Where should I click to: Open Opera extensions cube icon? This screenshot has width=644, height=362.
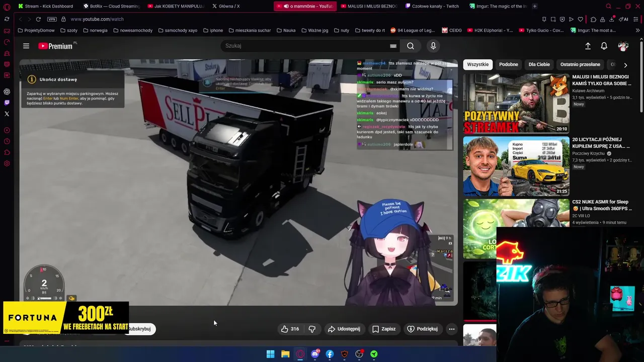coord(594,19)
